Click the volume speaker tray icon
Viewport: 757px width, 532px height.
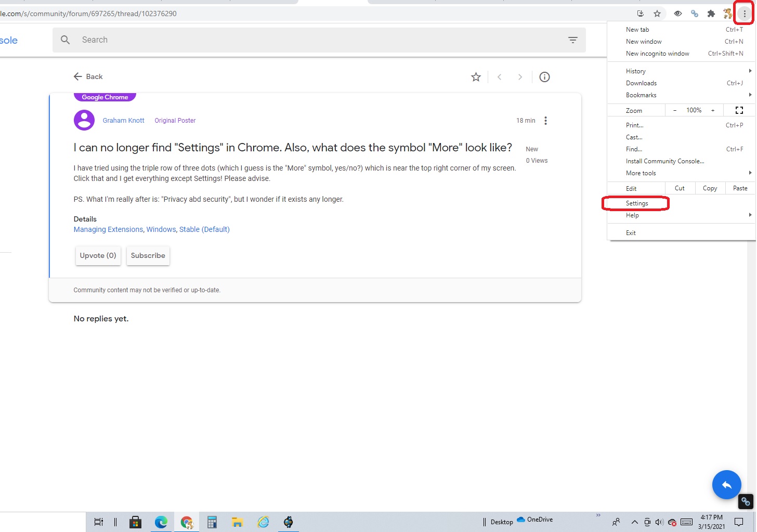pos(659,522)
